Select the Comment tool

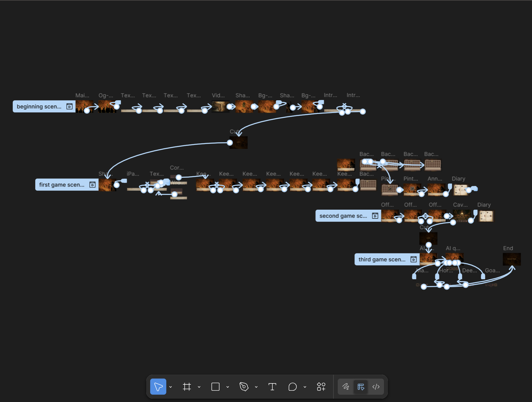click(292, 387)
